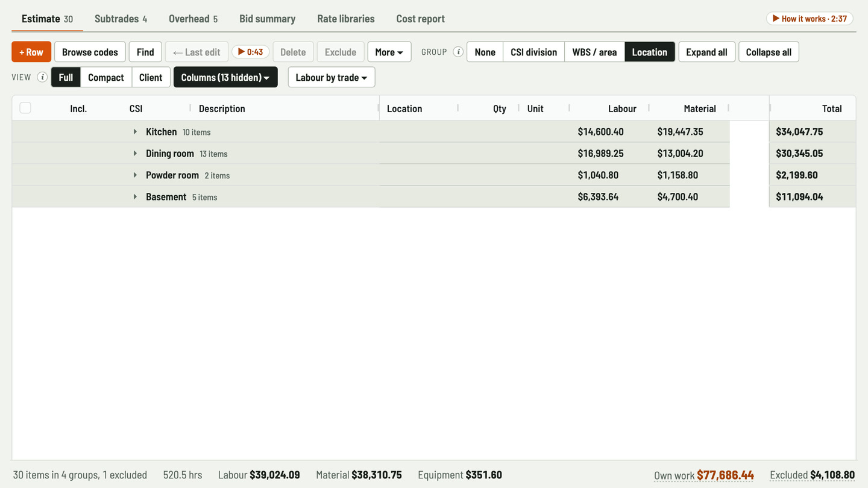Open the Labour by trade dropdown
The height and width of the screenshot is (488, 868).
(x=332, y=77)
